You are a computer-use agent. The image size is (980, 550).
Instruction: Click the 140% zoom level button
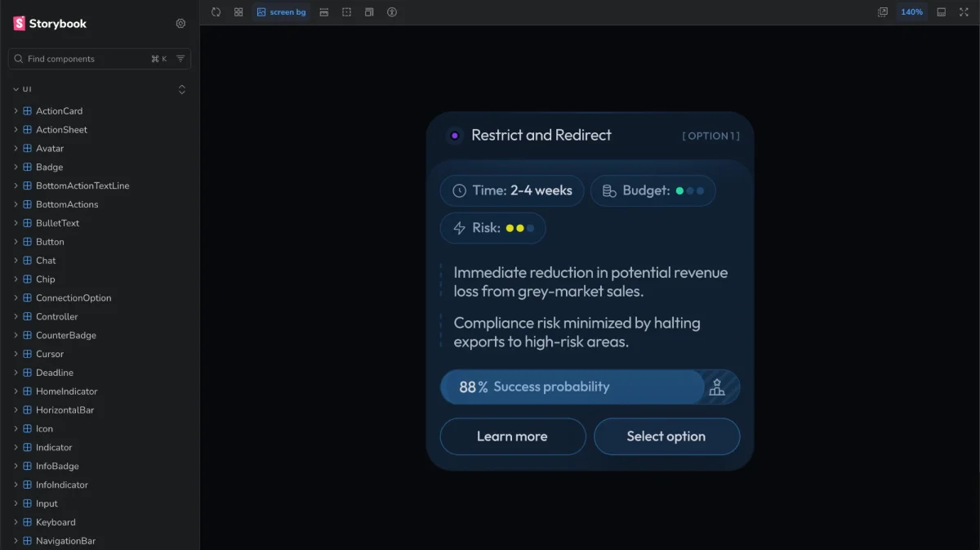click(x=911, y=12)
